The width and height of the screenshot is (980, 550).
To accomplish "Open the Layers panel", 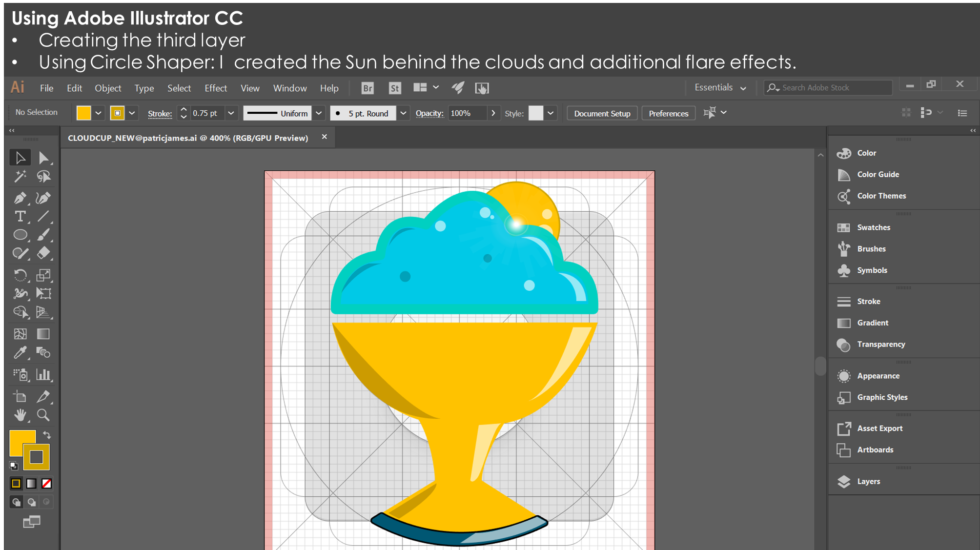I will [868, 481].
